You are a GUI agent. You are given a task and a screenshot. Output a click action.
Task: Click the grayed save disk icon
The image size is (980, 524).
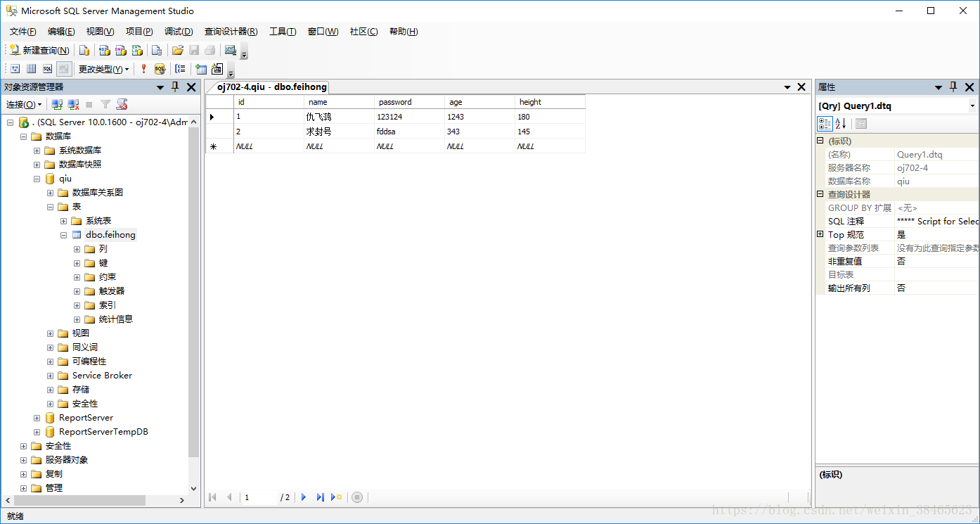coord(194,50)
